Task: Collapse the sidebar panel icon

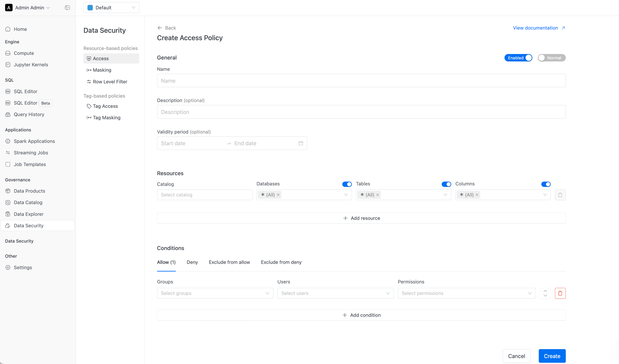Action: click(67, 8)
